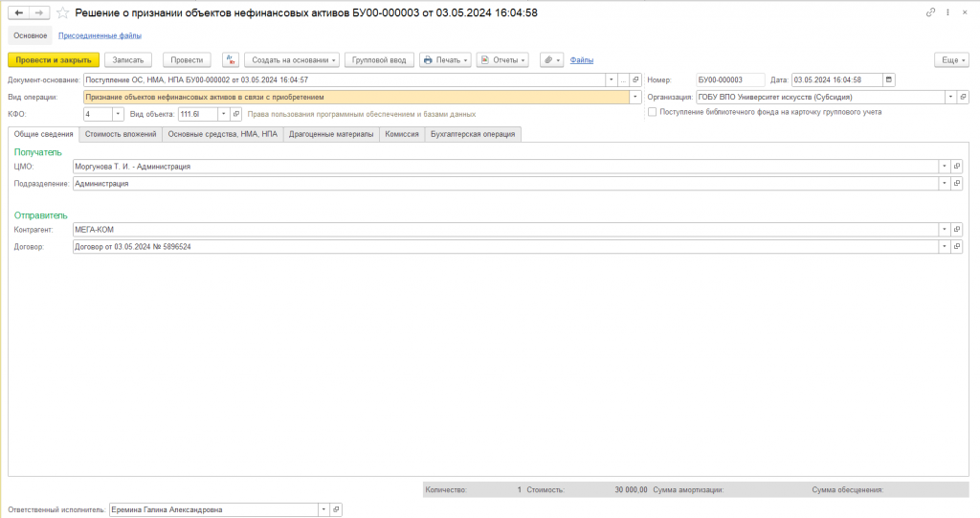Open the Подразделение record with the open icon
This screenshot has height=518, width=980.
(957, 183)
